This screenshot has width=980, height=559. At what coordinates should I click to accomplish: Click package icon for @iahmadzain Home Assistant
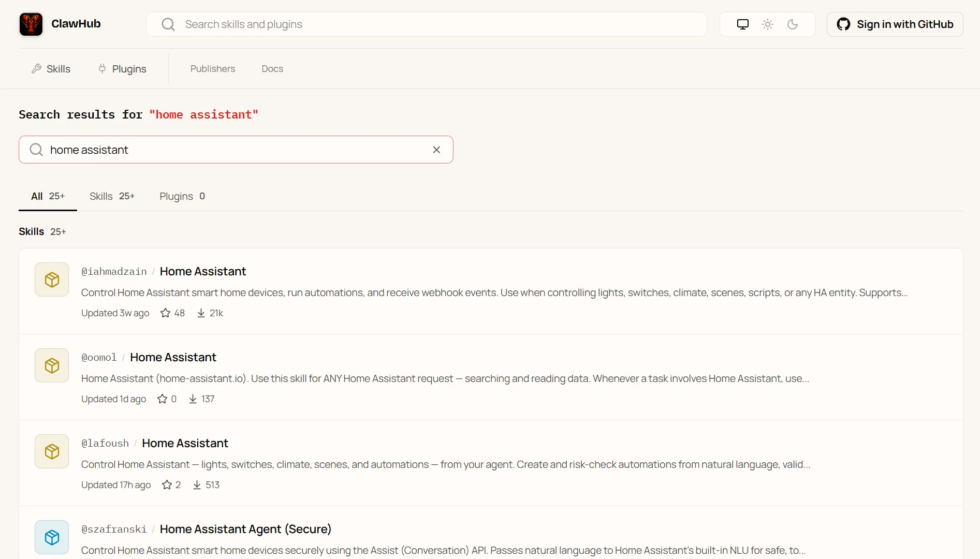52,279
